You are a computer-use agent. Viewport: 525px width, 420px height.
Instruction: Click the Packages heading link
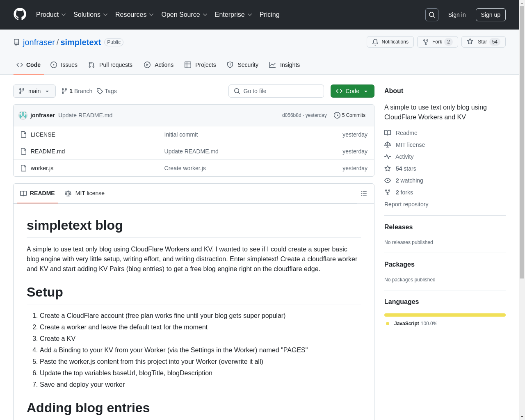[399, 264]
